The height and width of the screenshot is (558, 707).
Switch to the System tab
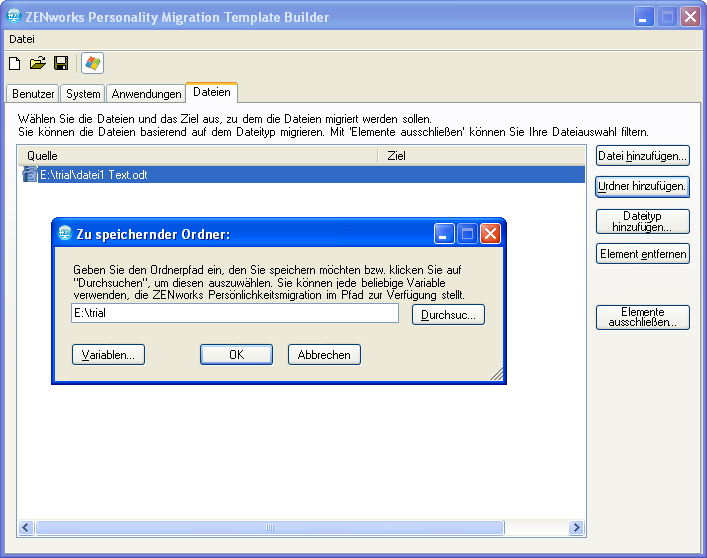coord(83,94)
